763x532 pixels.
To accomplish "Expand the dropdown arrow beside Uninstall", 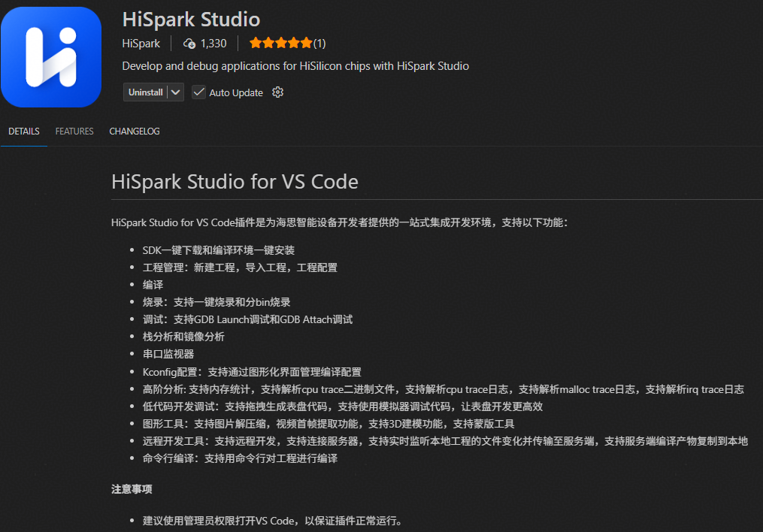I will (x=176, y=92).
